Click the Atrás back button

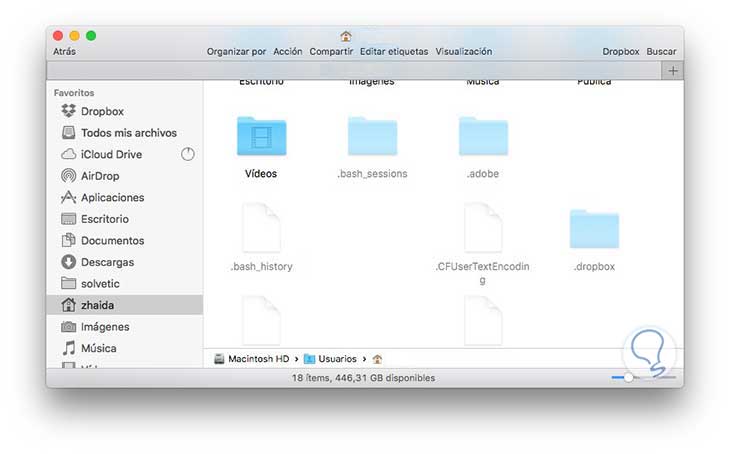point(64,51)
